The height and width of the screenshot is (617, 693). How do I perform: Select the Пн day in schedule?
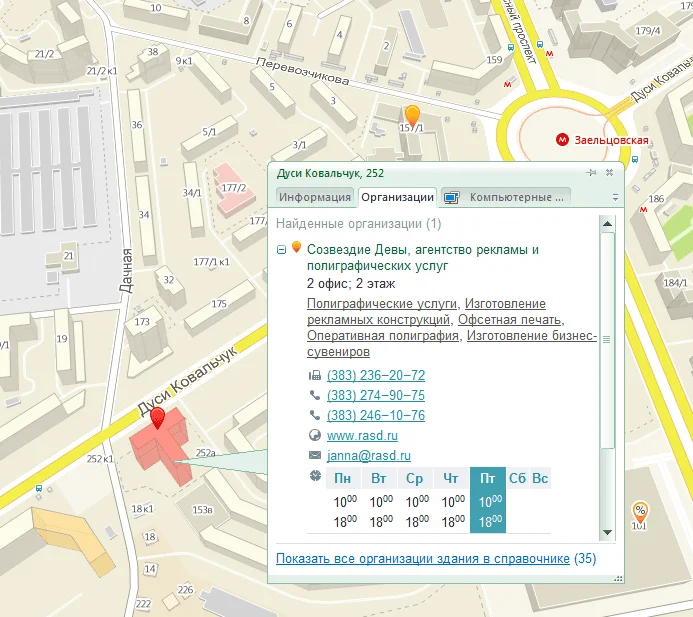[x=343, y=478]
